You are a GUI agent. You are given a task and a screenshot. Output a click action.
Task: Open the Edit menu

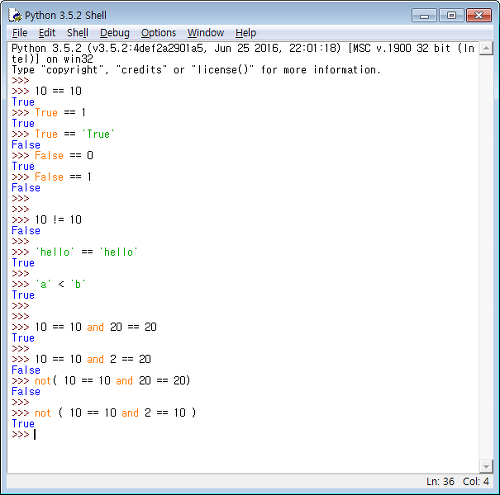coord(47,33)
